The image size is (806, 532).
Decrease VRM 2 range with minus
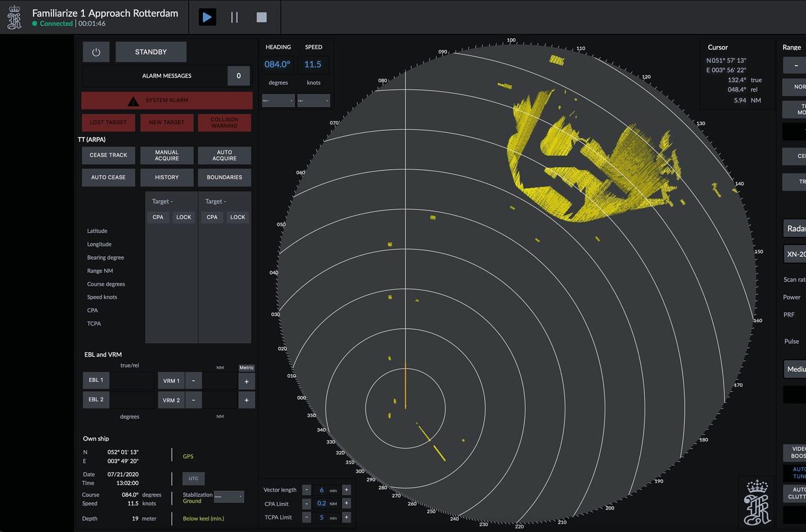194,400
